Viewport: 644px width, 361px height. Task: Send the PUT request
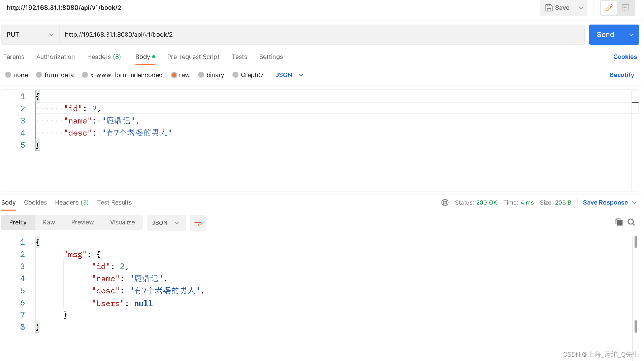(606, 35)
